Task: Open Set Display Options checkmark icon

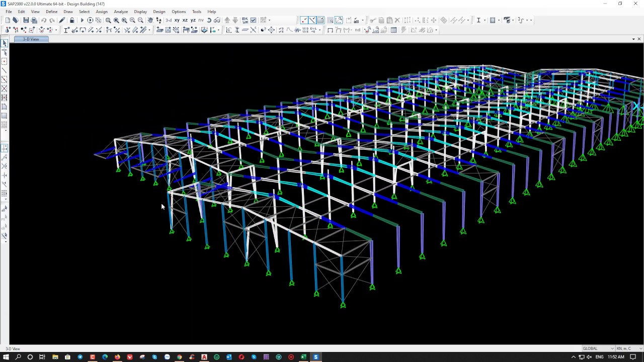Action: coord(253,20)
